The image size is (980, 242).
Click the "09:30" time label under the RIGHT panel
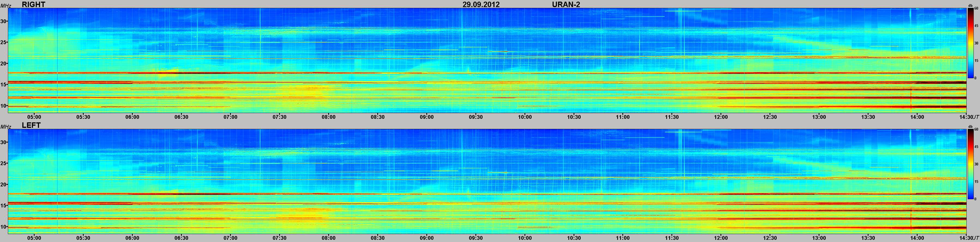tap(476, 117)
